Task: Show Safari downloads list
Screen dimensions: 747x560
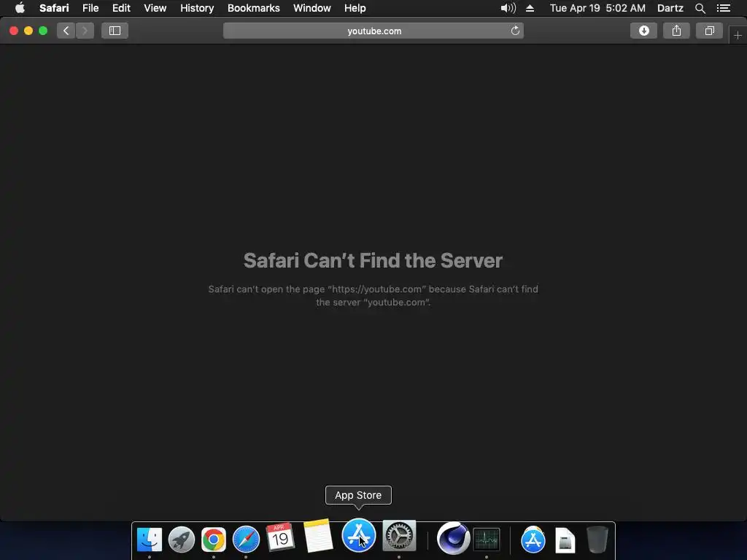Action: pyautogui.click(x=643, y=31)
